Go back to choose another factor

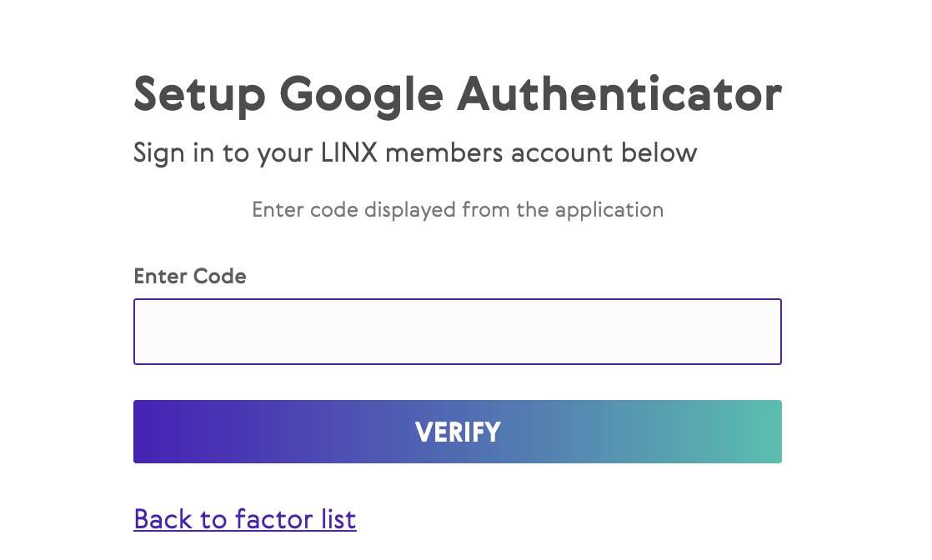point(245,519)
